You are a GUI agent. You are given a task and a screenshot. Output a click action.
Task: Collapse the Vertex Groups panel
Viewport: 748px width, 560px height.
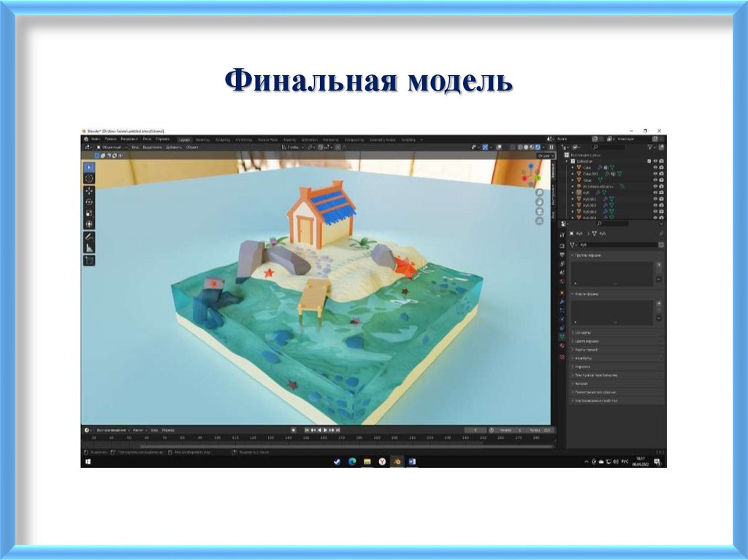pyautogui.click(x=574, y=256)
